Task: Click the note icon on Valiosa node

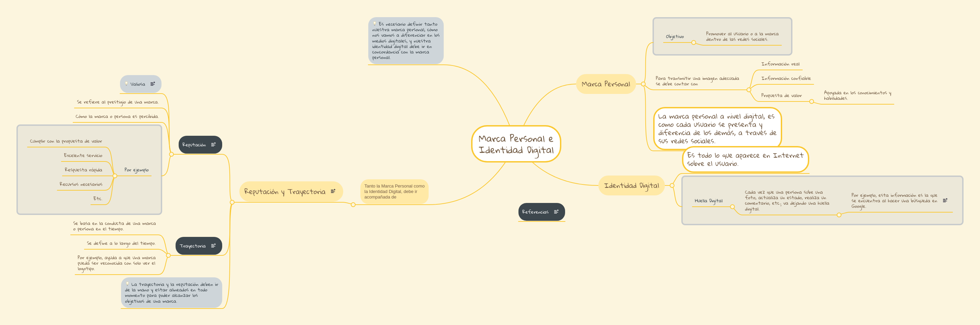Action: (x=153, y=84)
